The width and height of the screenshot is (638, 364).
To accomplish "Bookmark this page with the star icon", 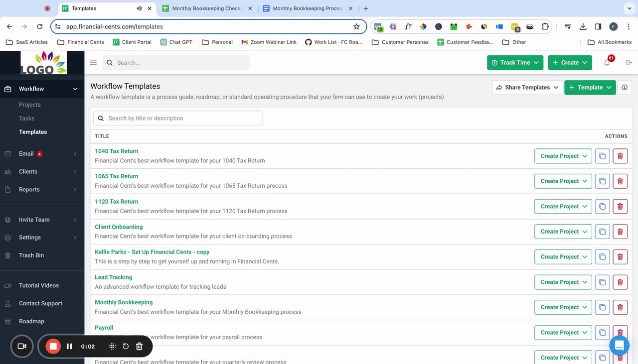I will [x=356, y=26].
